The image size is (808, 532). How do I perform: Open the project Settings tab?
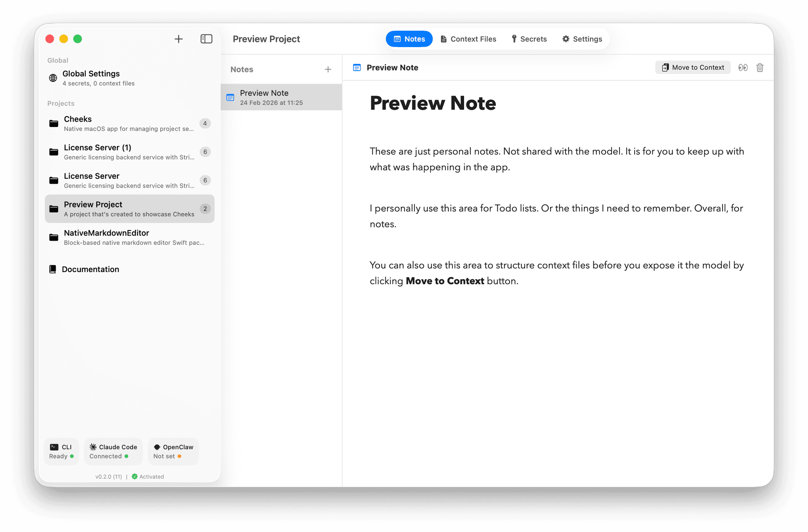tap(582, 39)
